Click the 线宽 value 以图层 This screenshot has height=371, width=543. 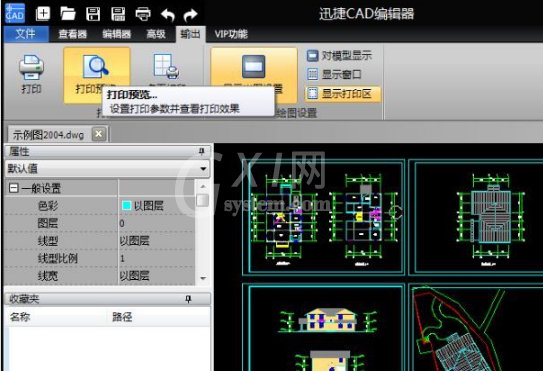[134, 276]
